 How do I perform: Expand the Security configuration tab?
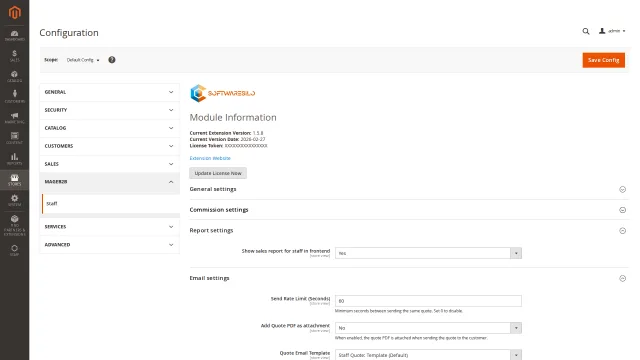(109, 110)
